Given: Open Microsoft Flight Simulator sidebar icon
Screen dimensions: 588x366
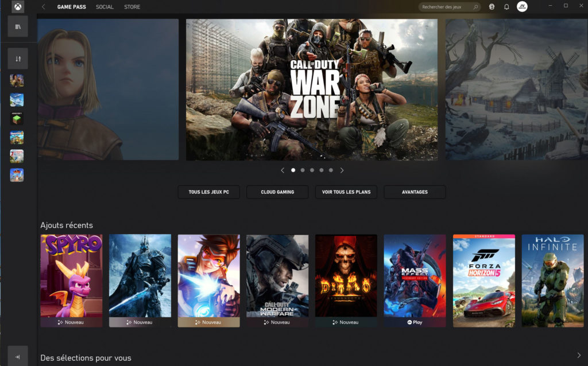Looking at the screenshot, I should click(17, 100).
